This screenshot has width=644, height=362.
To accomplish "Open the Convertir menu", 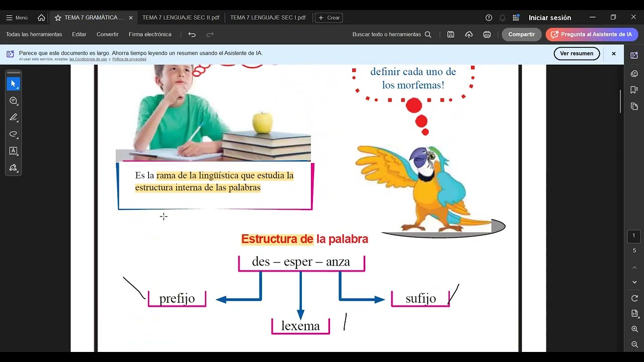I will pyautogui.click(x=108, y=34).
